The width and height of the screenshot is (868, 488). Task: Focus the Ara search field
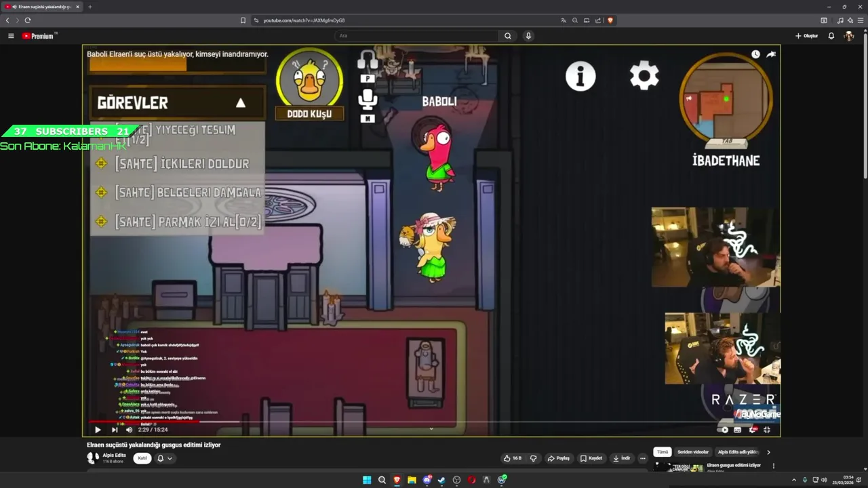pyautogui.click(x=417, y=36)
